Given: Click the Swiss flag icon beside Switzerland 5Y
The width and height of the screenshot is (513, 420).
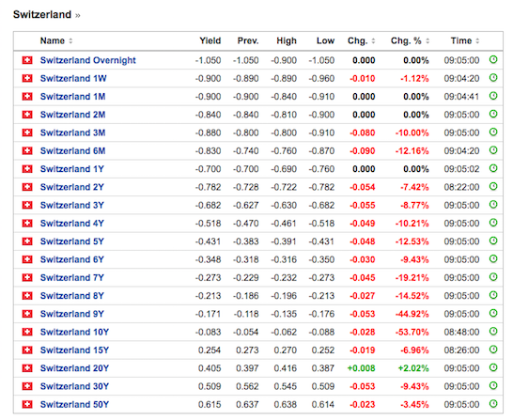Looking at the screenshot, I should 27,241.
